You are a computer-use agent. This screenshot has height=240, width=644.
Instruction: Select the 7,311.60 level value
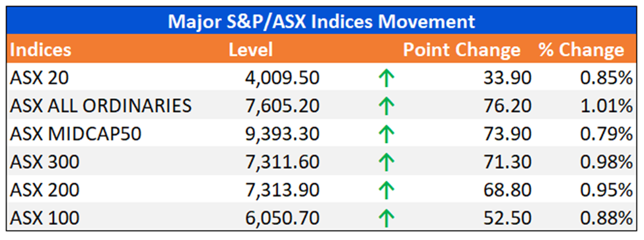pyautogui.click(x=282, y=162)
